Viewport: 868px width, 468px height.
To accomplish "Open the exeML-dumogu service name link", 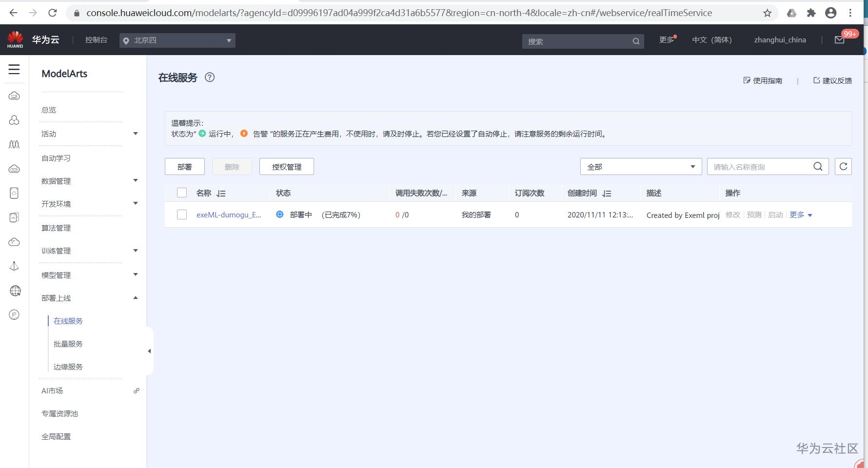I will (229, 214).
